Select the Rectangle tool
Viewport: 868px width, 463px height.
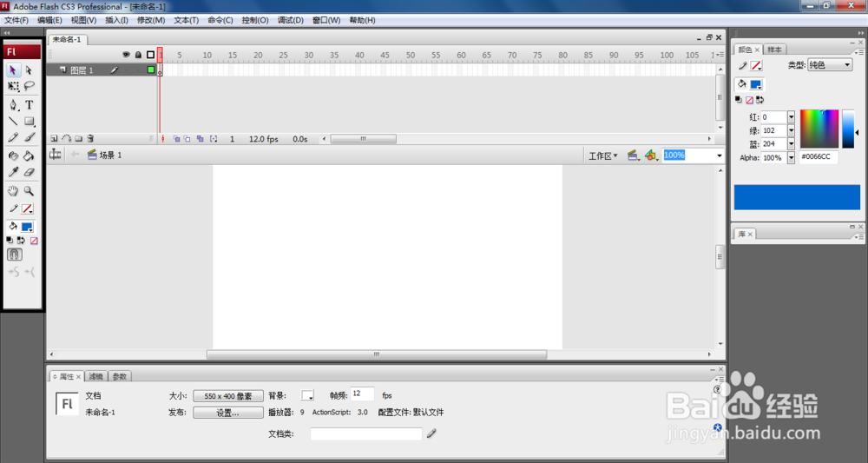[29, 122]
